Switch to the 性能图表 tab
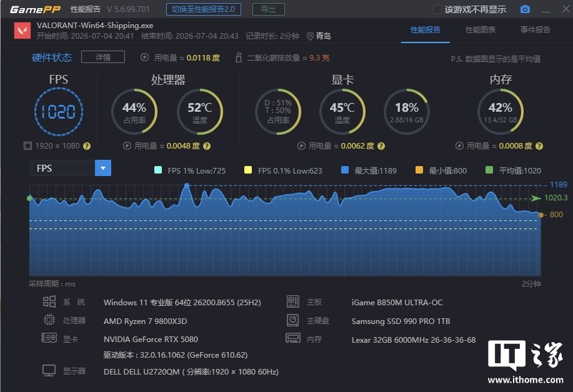Viewport: 573px width, 392px height. (x=480, y=30)
